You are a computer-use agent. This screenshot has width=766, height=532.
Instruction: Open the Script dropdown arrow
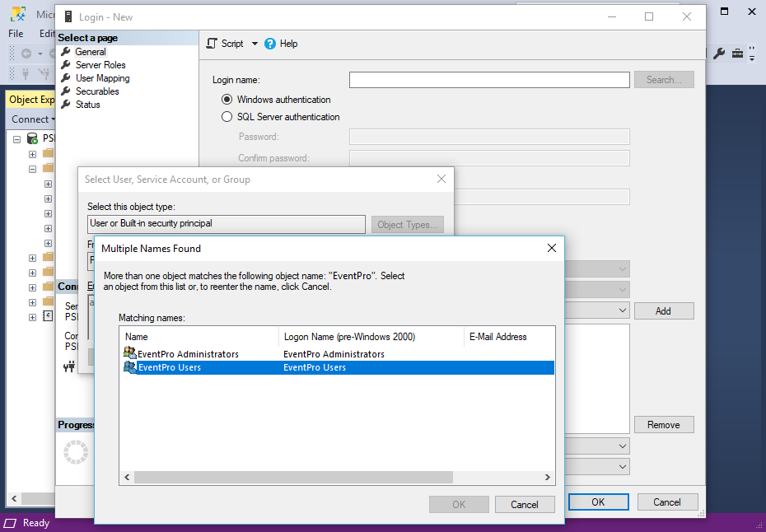255,44
